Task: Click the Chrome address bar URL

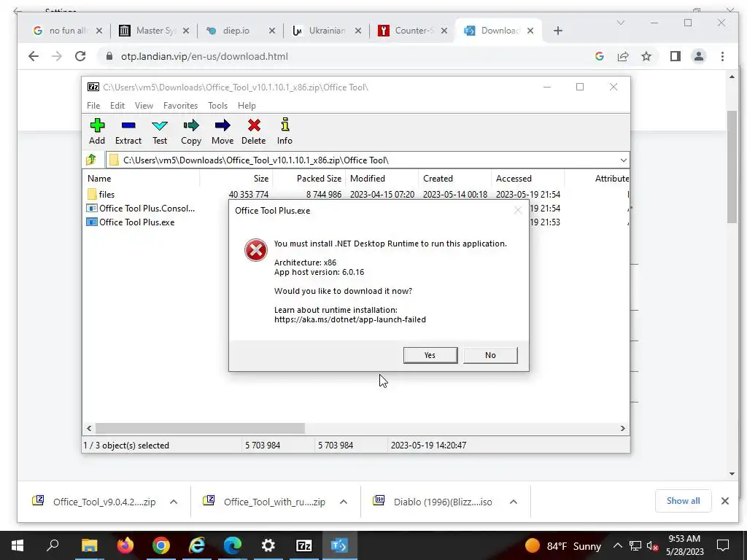Action: coord(204,56)
